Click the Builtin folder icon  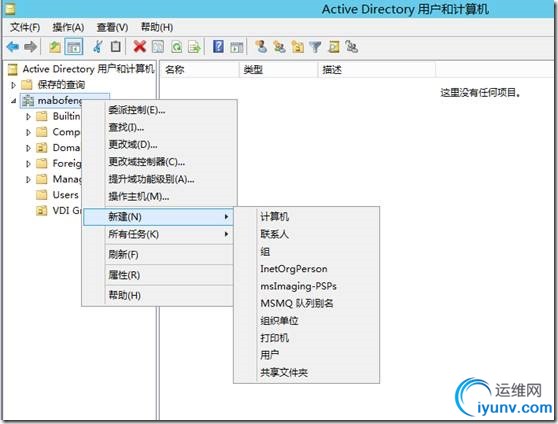[42, 116]
